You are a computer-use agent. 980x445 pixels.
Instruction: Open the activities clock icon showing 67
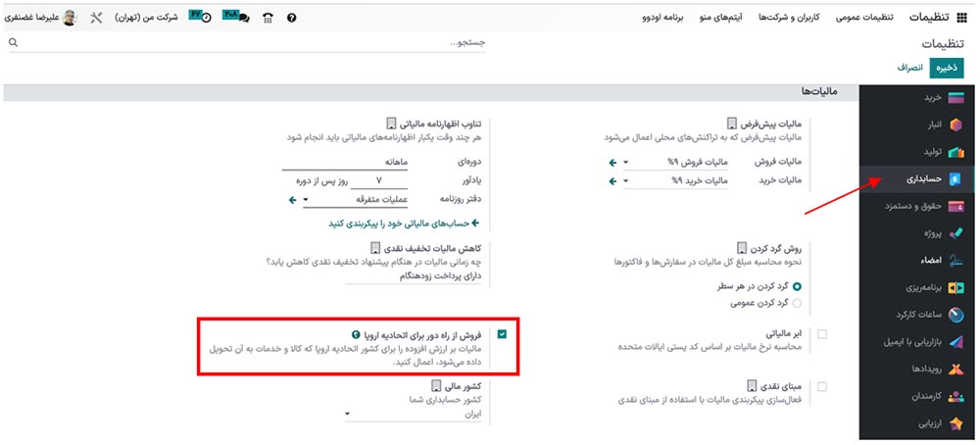coord(201,17)
